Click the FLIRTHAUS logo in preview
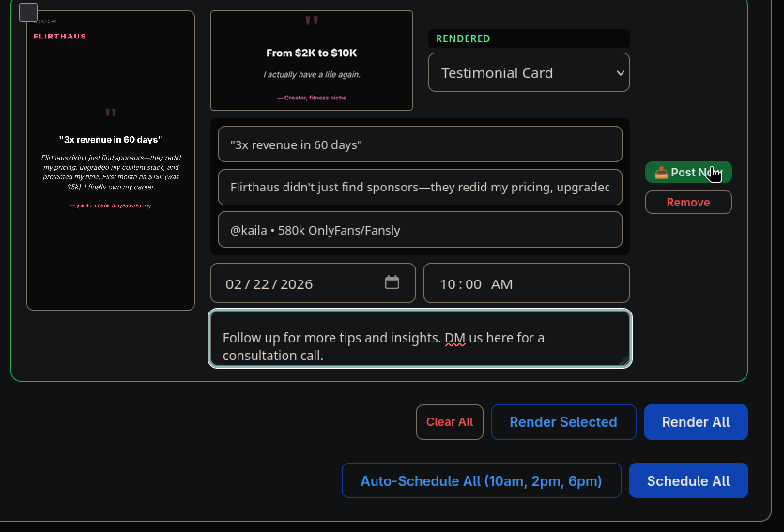The image size is (784, 532). 60,36
